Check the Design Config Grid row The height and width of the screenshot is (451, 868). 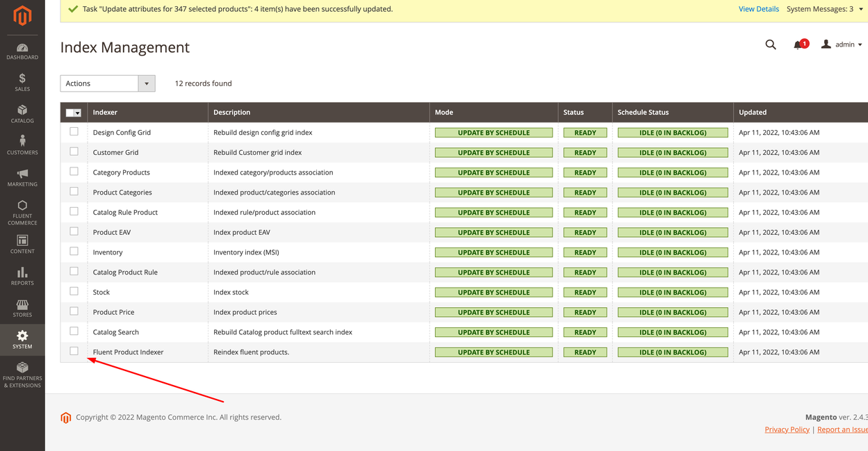(x=74, y=131)
